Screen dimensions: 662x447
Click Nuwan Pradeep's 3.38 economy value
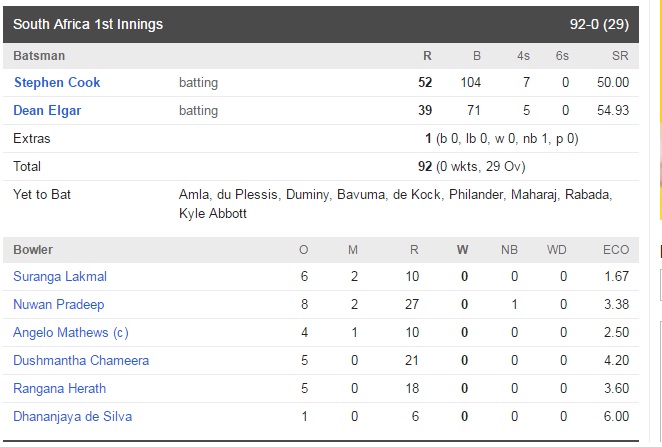pyautogui.click(x=616, y=304)
